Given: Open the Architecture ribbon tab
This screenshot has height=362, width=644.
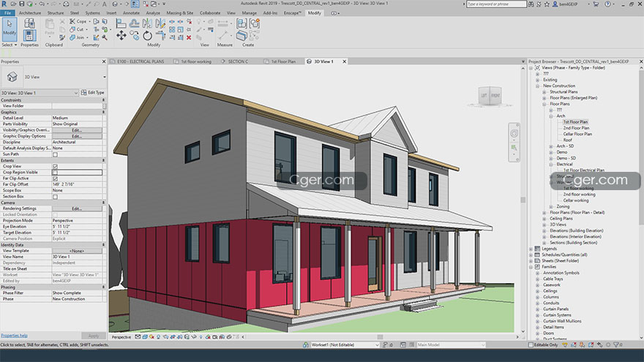Looking at the screenshot, I should pos(30,13).
